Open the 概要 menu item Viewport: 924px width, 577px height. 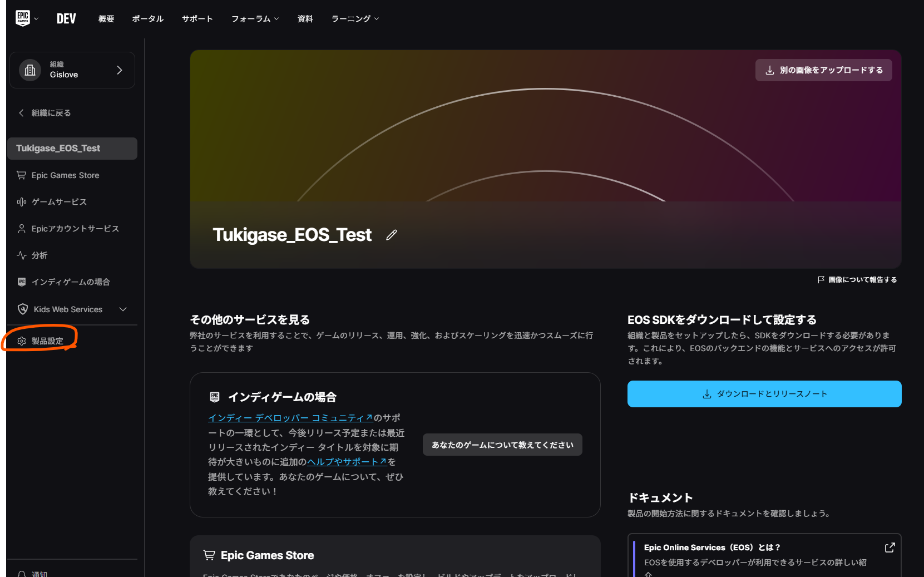tap(106, 19)
